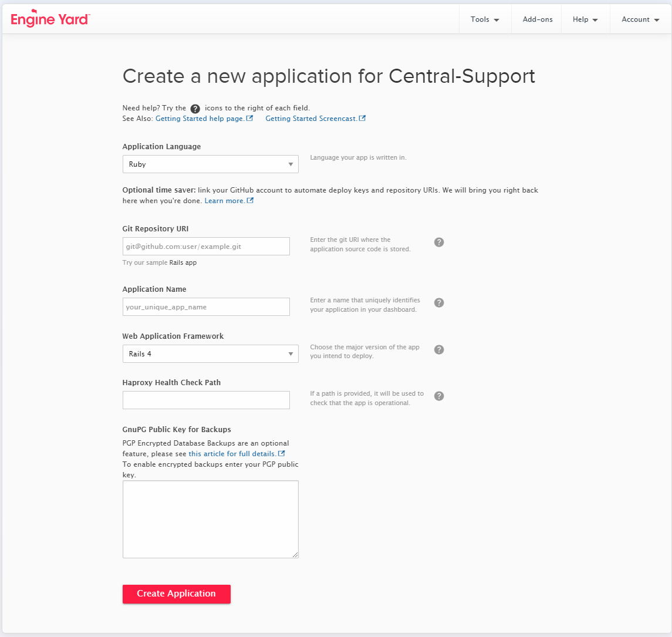Click the Engine Yard logo
The image size is (672, 637).
[50, 19]
